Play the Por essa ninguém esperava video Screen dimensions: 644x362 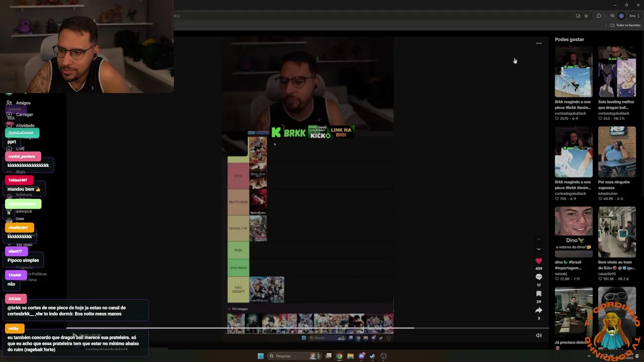pos(617,152)
